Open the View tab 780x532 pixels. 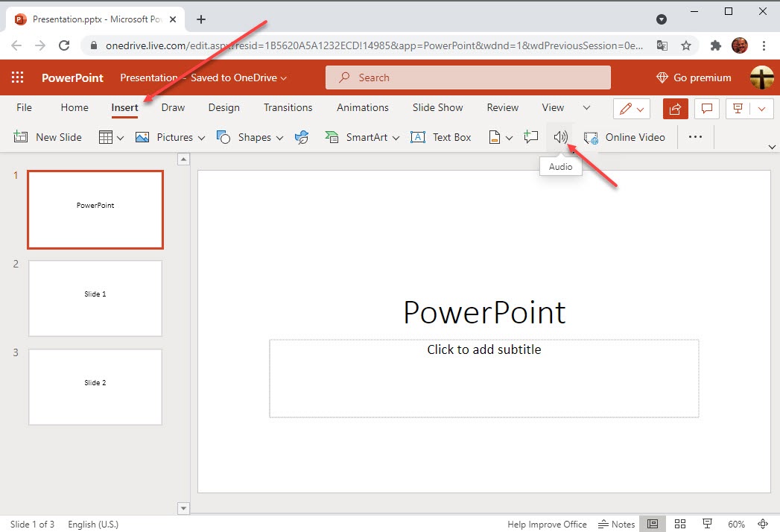click(553, 107)
